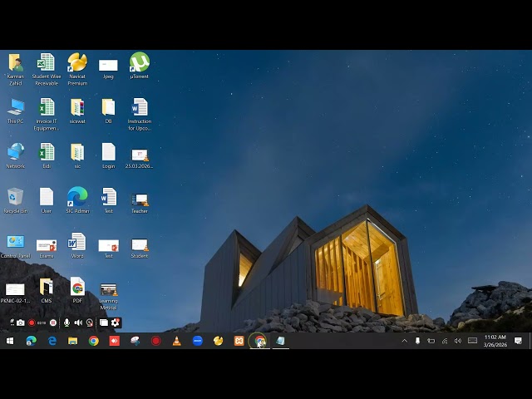Select the Student video file icon
The width and height of the screenshot is (532, 399).
point(140,249)
